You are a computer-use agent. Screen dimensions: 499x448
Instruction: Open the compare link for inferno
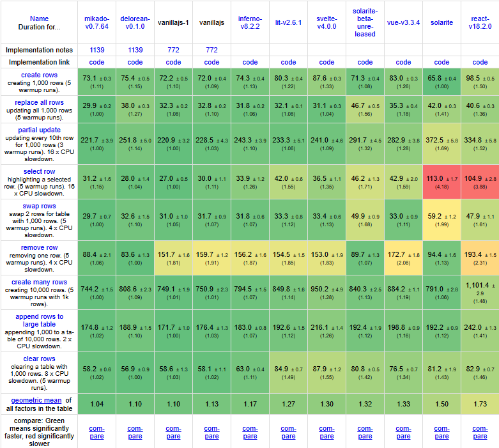click(250, 433)
